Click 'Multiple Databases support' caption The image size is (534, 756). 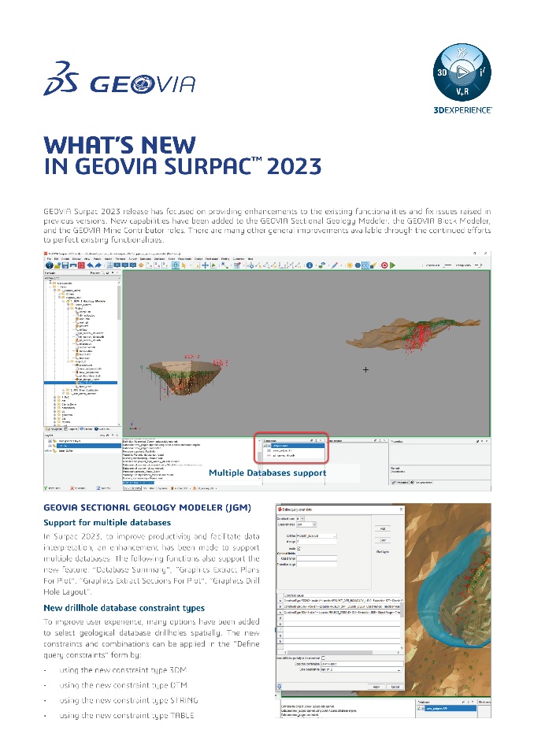[x=267, y=473]
